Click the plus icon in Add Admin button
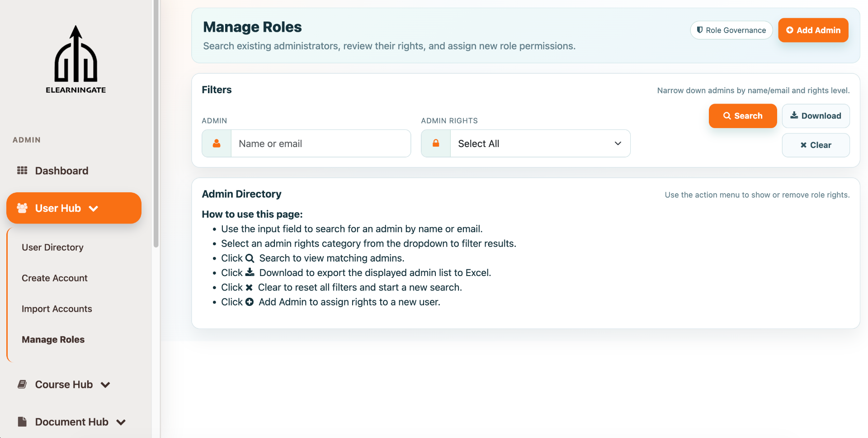 [x=790, y=30]
